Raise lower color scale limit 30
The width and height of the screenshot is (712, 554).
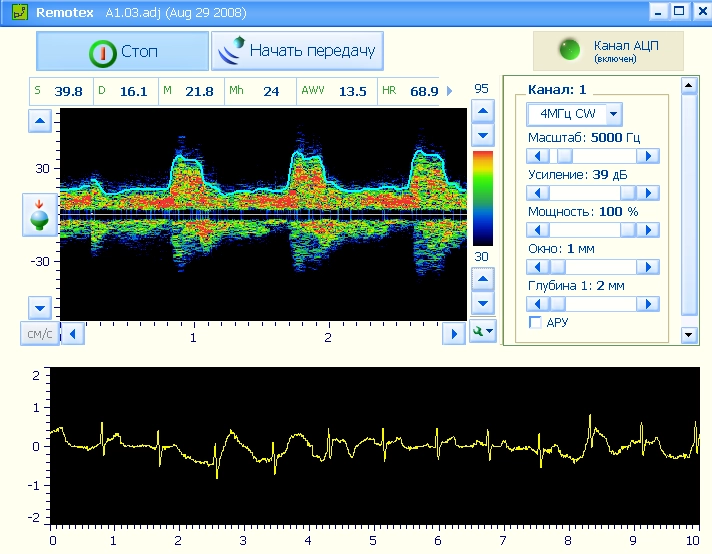[483, 280]
